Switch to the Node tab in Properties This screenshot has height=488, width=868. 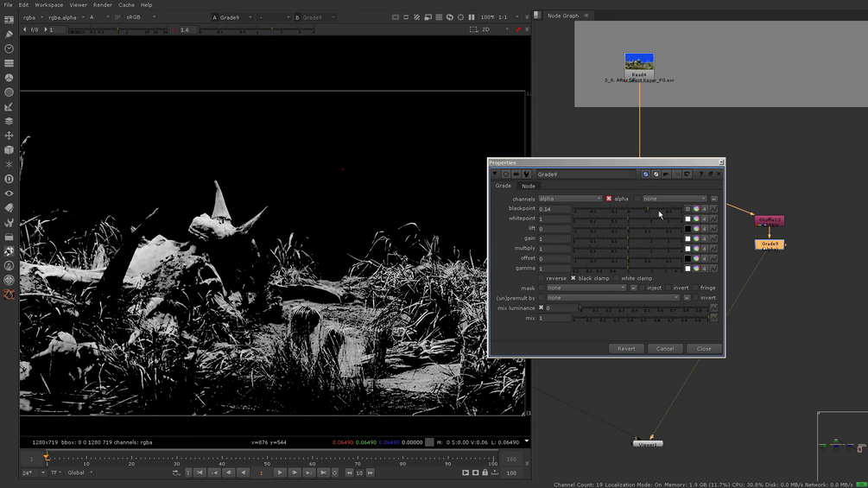coord(528,186)
